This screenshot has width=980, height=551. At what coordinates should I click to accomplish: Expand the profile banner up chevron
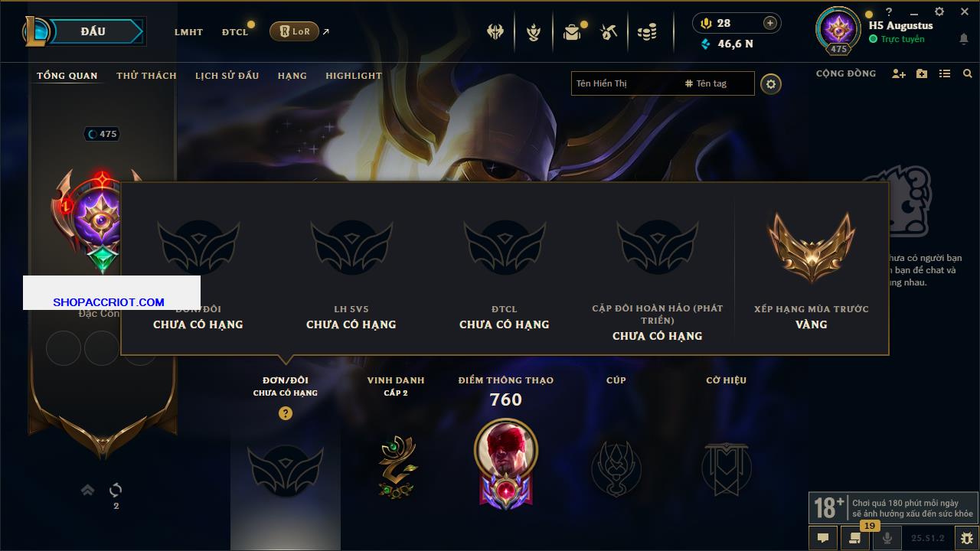(88, 490)
